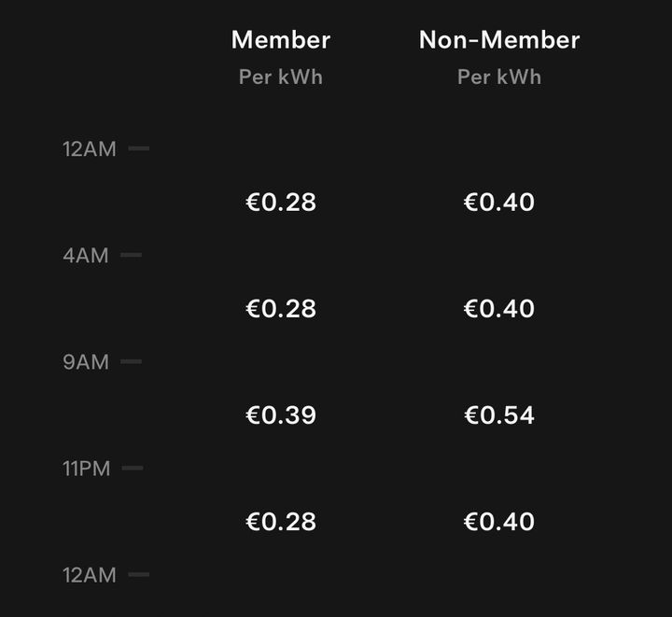Select Member €0.28 price for 4AM–9AM

coord(280,309)
